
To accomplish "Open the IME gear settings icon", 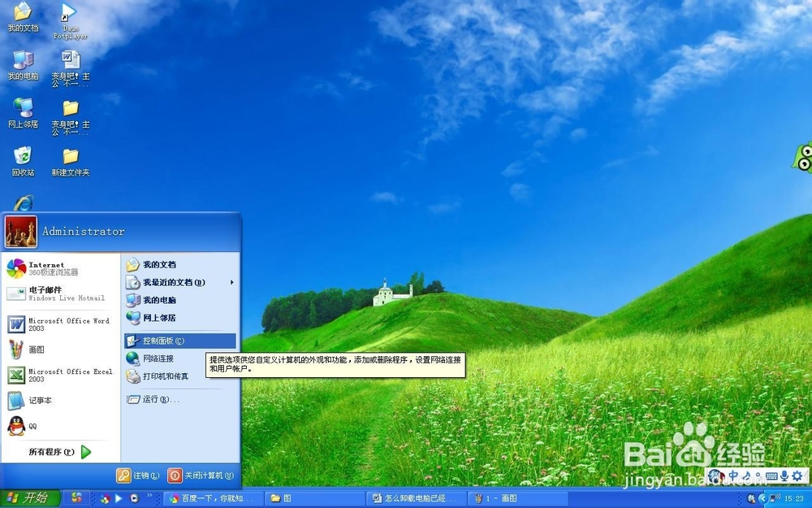I will (x=798, y=475).
